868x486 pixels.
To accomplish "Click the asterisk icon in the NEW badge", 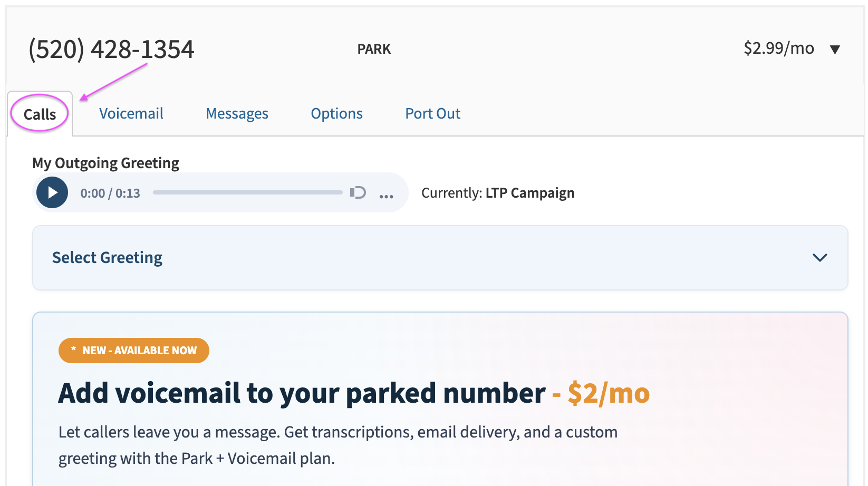I will 74,349.
